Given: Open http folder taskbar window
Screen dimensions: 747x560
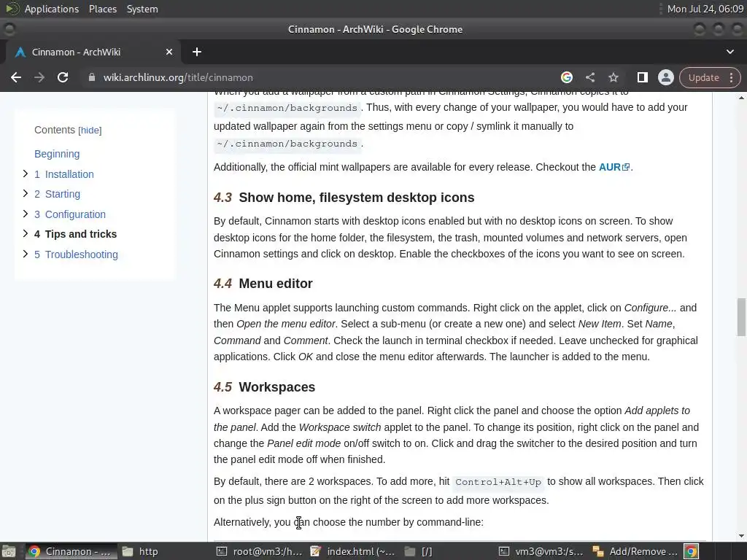Looking at the screenshot, I should click(140, 551).
